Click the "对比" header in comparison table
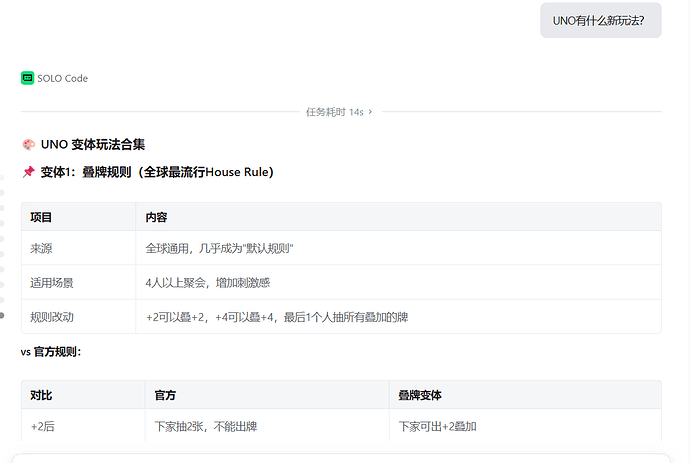 click(x=83, y=395)
